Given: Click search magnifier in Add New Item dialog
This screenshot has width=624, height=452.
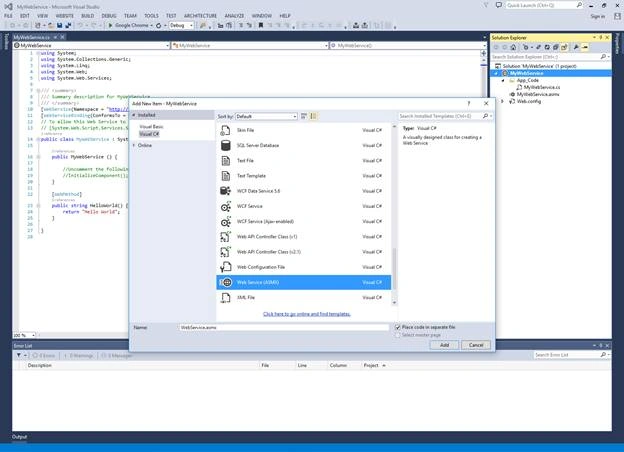Looking at the screenshot, I should [486, 116].
